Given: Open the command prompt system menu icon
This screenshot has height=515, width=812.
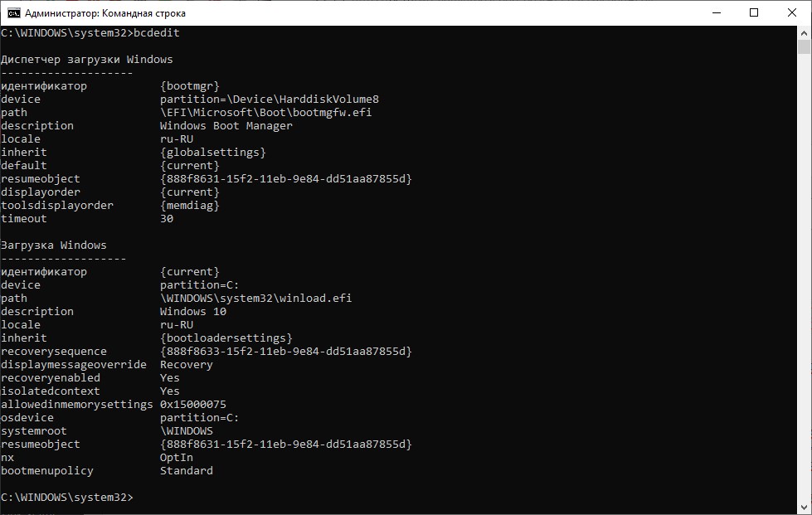Looking at the screenshot, I should [12, 13].
